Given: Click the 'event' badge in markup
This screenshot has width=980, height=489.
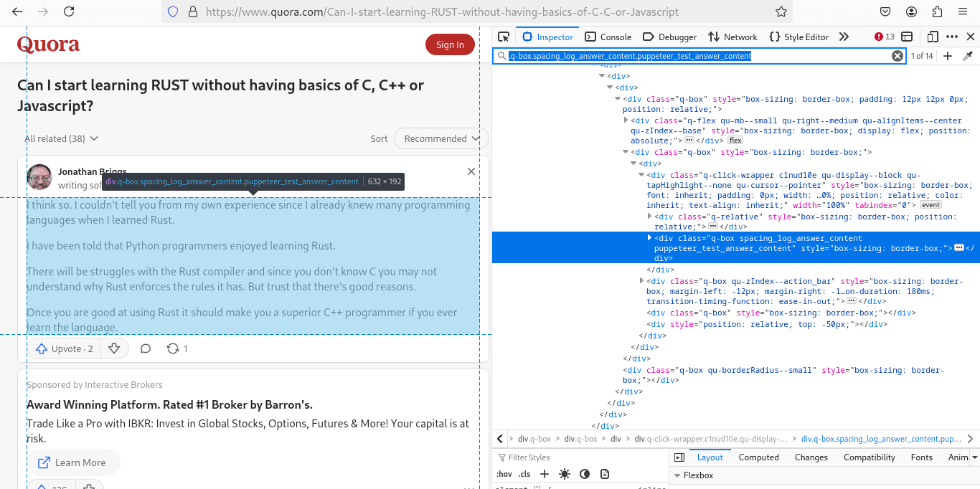Looking at the screenshot, I should (930, 205).
